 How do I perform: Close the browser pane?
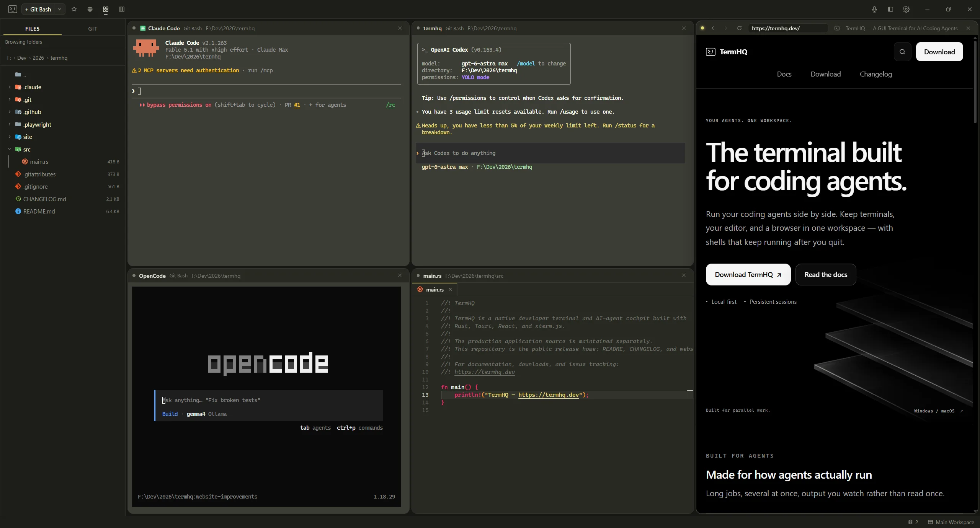click(969, 28)
